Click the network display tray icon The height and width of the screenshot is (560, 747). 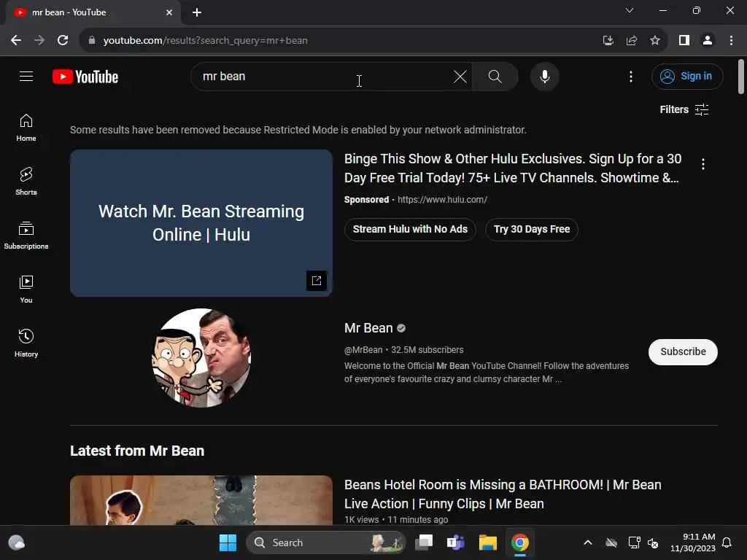click(634, 542)
